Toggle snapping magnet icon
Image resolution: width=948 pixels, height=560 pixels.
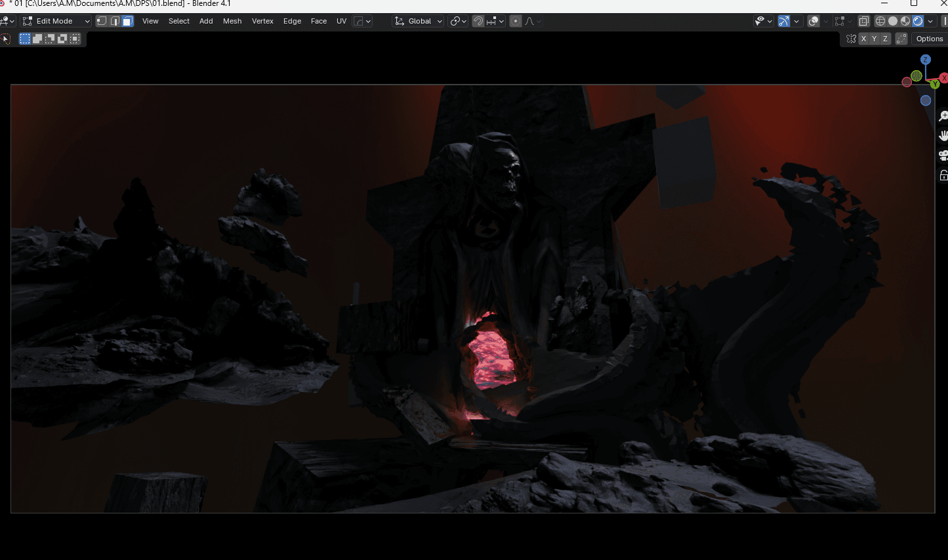(x=478, y=21)
